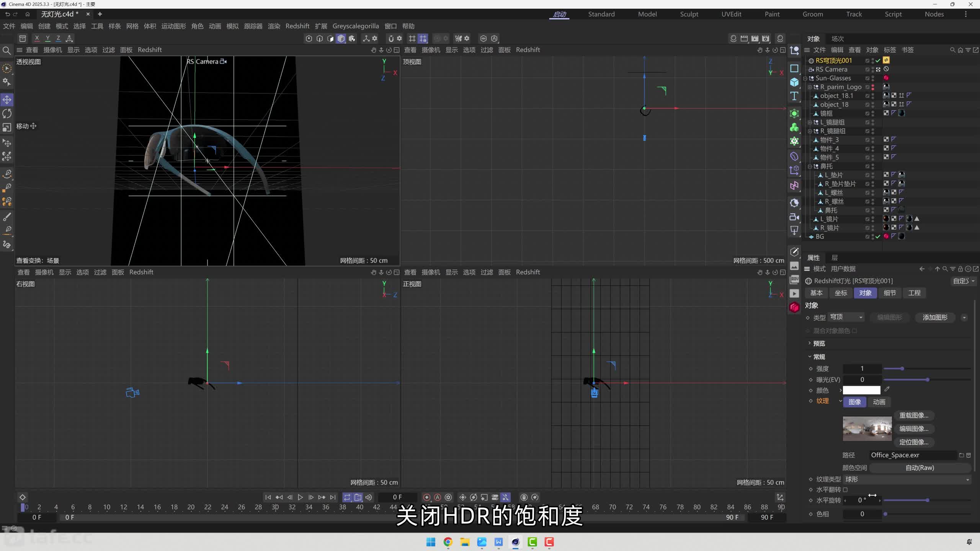Toggle the 水平翻转 checkbox
The image size is (980, 551).
[x=846, y=490]
